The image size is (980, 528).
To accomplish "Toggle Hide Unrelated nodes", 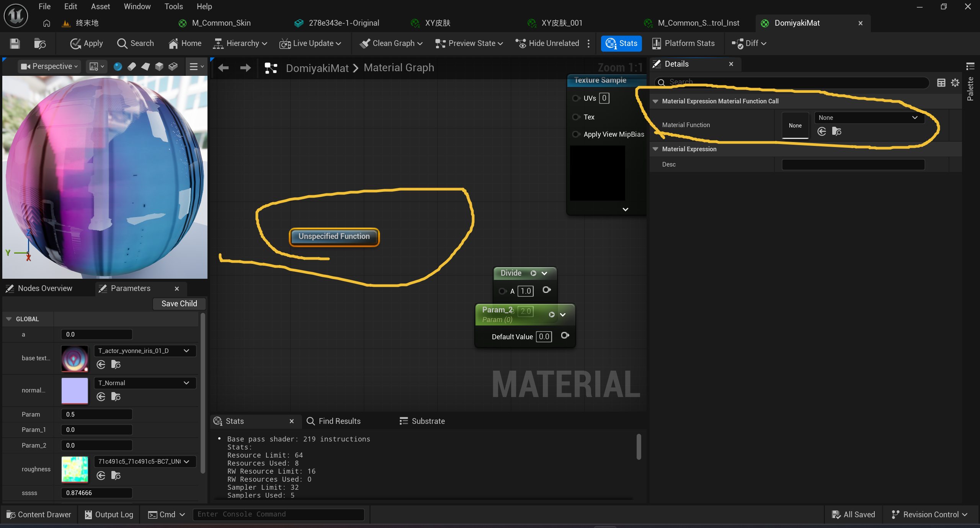I will click(547, 43).
